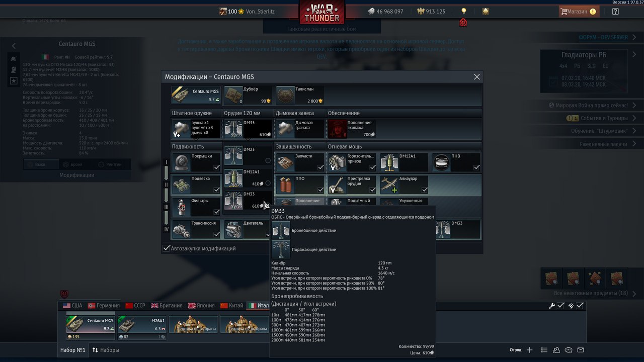Switch to the Япония nation tab
The image size is (644, 362).
click(201, 306)
